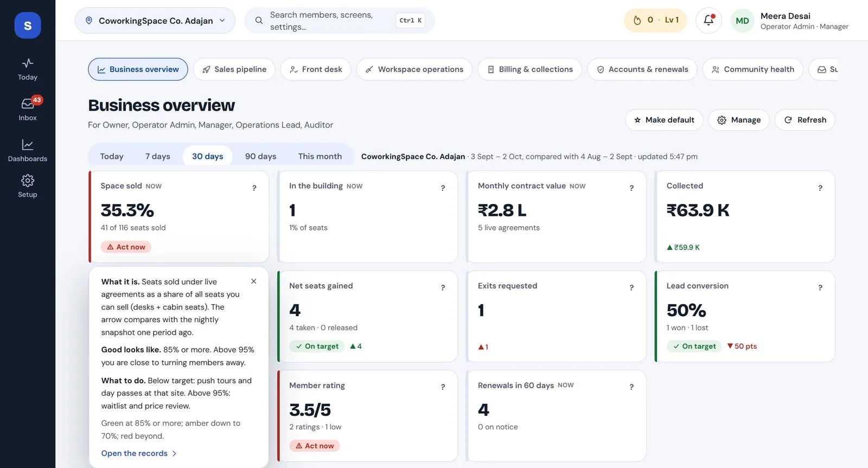The width and height of the screenshot is (868, 468).
Task: Switch to the Front desk tab
Action: point(316,69)
